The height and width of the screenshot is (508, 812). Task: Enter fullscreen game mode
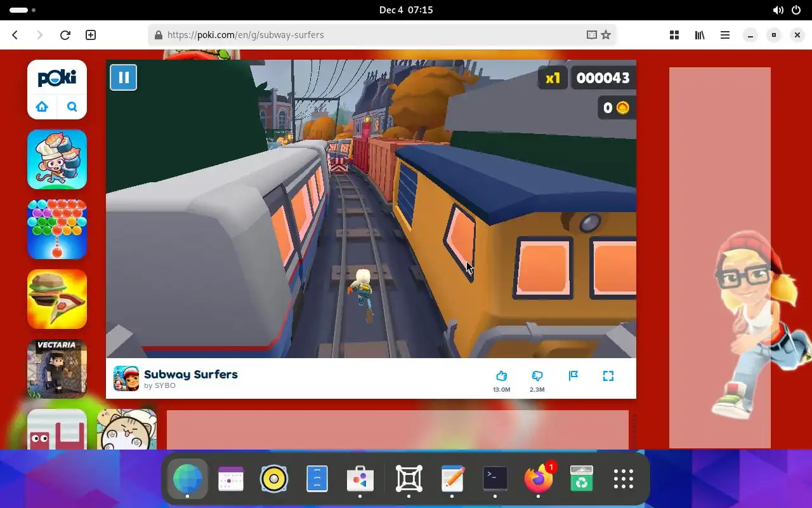[608, 376]
